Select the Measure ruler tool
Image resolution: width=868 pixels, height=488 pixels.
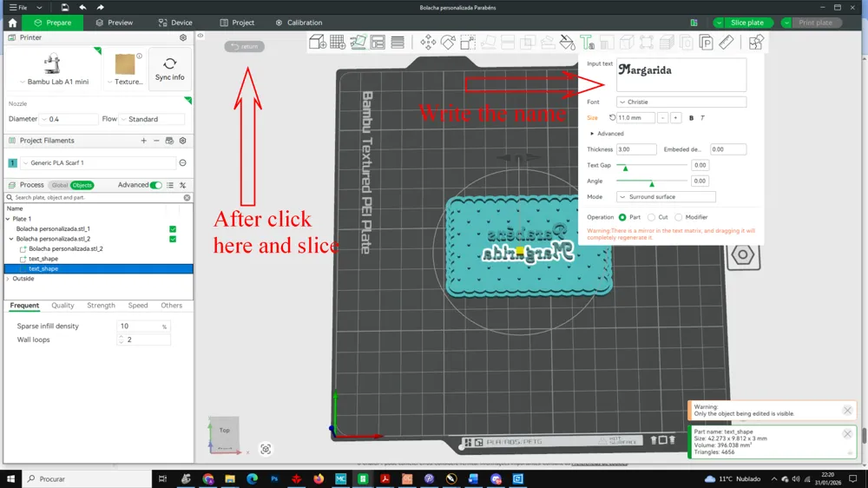(727, 42)
